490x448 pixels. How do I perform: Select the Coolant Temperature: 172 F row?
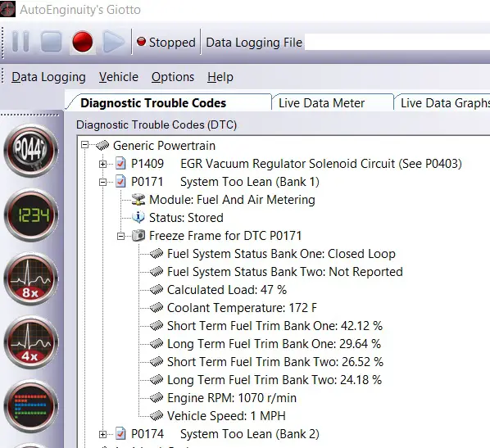pyautogui.click(x=242, y=308)
